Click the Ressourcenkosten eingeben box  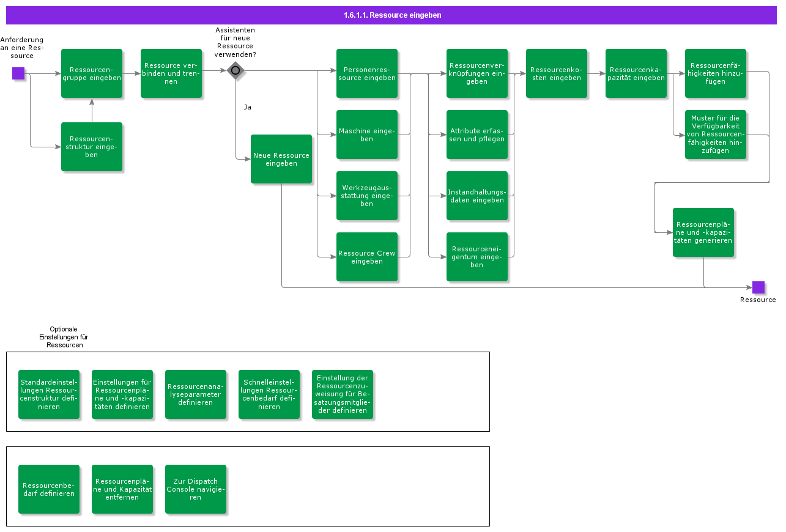point(557,73)
